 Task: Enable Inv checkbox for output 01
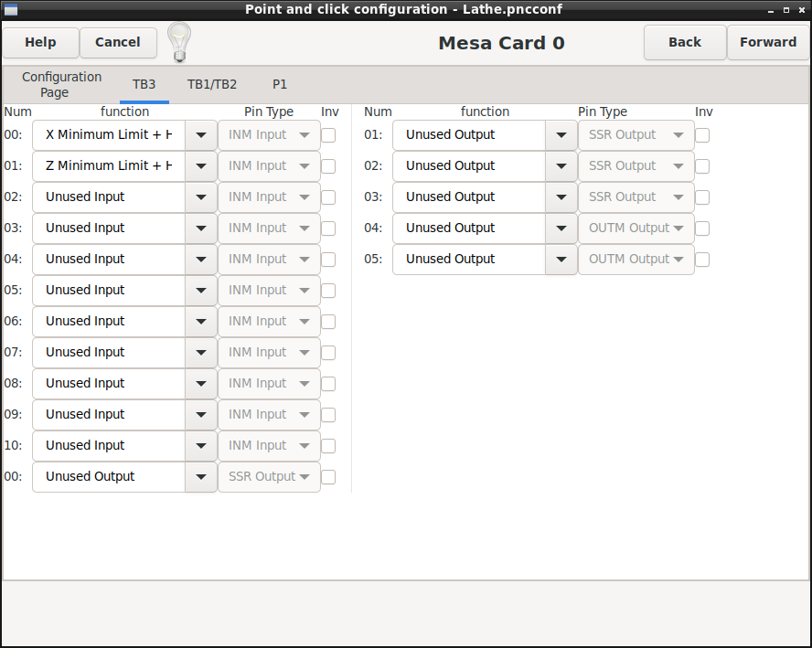click(x=702, y=135)
